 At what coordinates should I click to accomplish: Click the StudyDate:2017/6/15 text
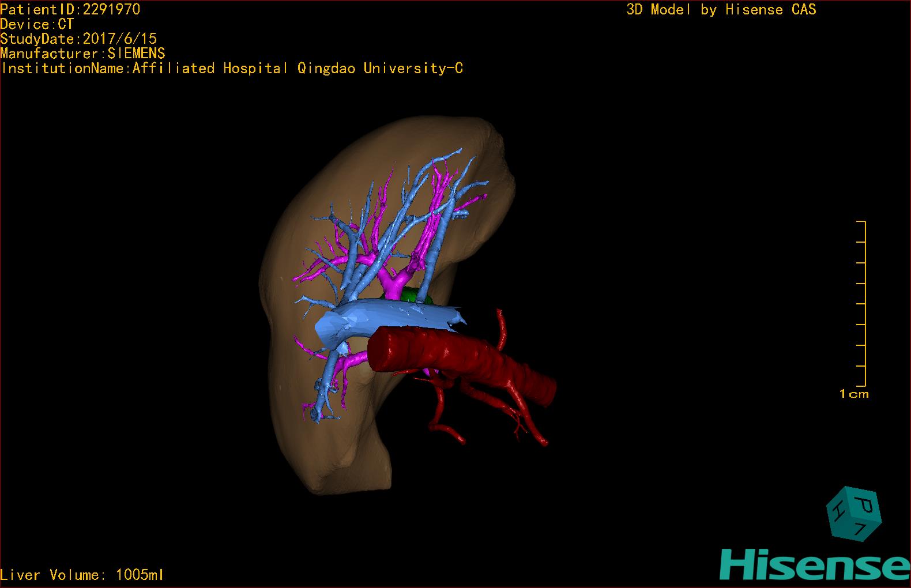click(x=78, y=39)
